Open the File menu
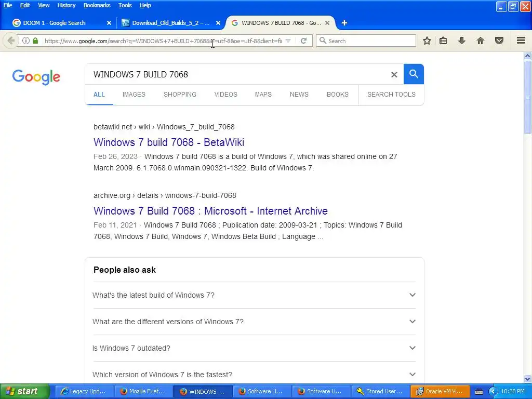532x399 pixels. click(8, 5)
